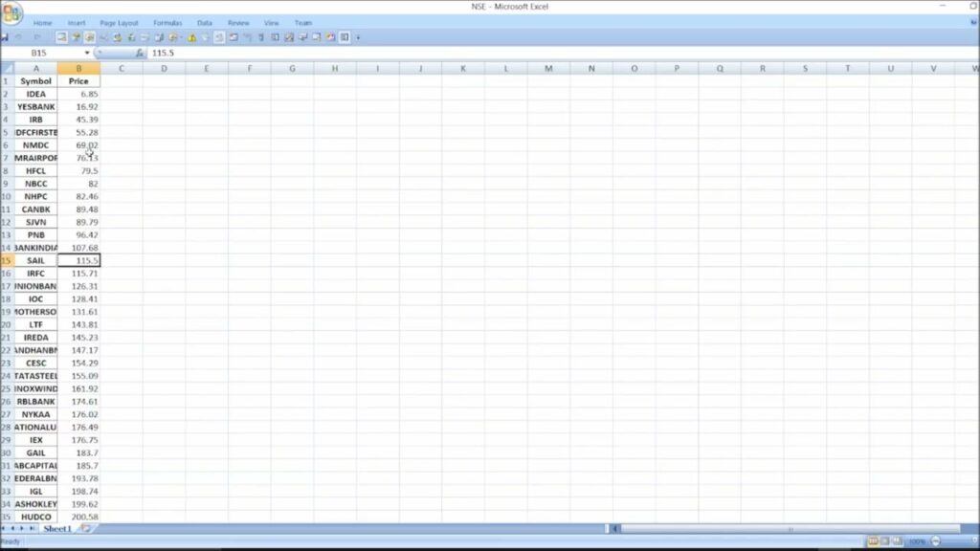Select row 15 header

(7, 260)
